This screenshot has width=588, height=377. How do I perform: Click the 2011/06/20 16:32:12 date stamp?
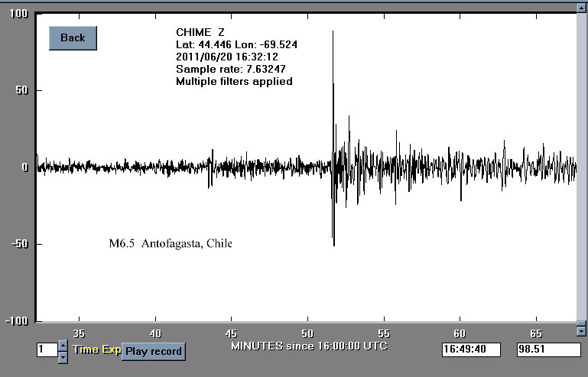point(226,57)
